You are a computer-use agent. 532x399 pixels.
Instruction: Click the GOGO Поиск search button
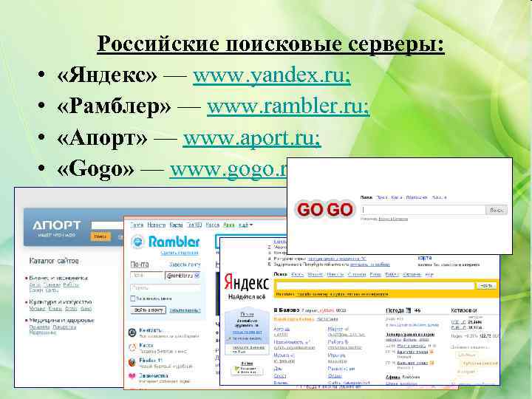[x=497, y=210]
